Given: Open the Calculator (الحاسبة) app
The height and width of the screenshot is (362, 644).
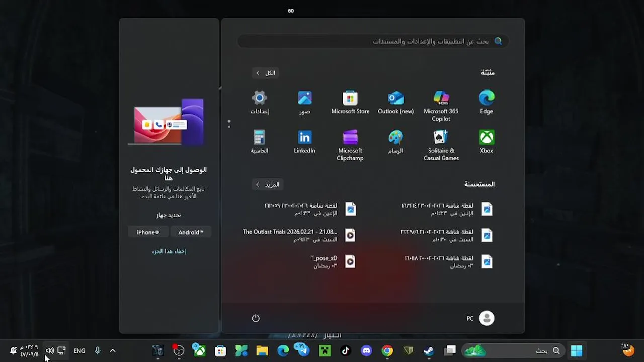Looking at the screenshot, I should [259, 142].
